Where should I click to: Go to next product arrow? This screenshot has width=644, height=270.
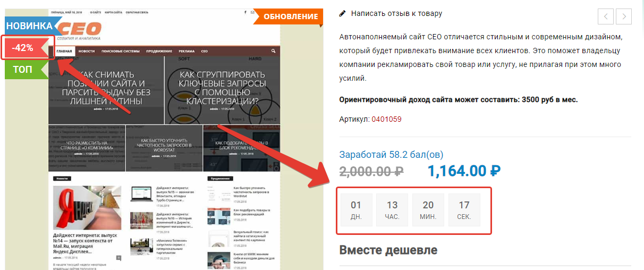[624, 16]
